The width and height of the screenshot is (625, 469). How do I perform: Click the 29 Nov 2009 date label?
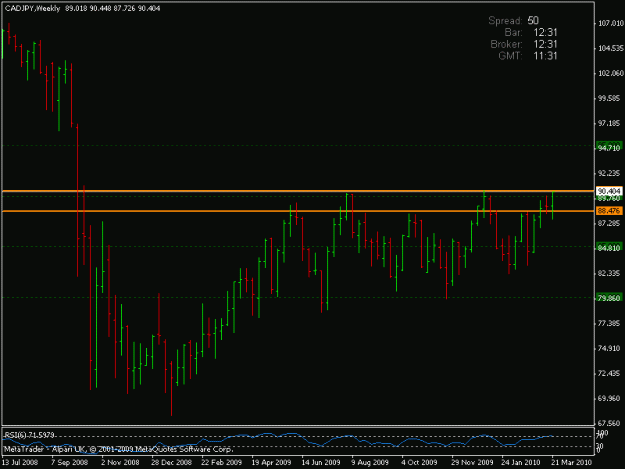coord(472,462)
